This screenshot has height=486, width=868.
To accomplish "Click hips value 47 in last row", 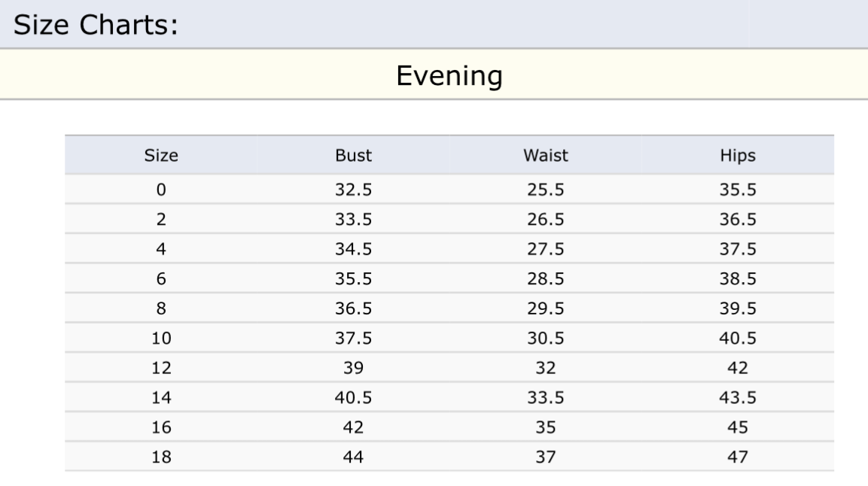I will [x=738, y=457].
